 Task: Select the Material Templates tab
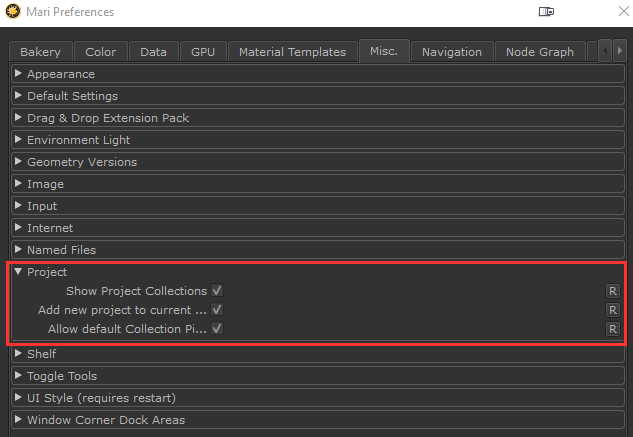(x=292, y=52)
